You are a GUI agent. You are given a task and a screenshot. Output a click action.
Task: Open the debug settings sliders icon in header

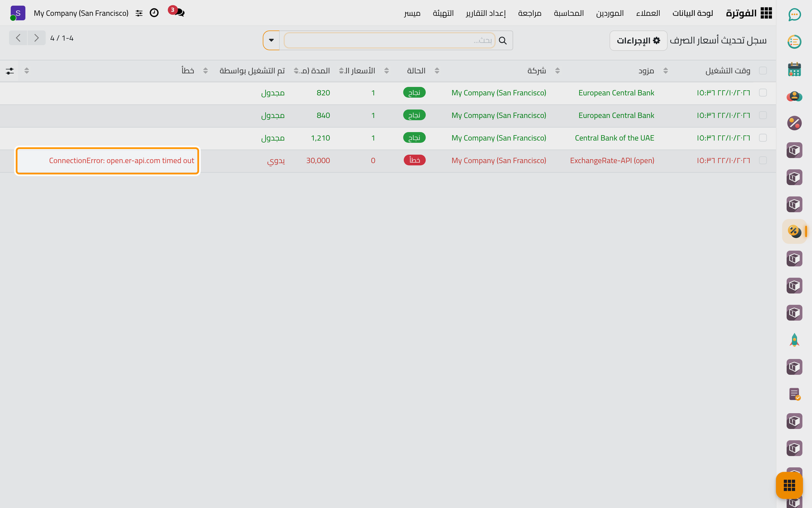(139, 13)
